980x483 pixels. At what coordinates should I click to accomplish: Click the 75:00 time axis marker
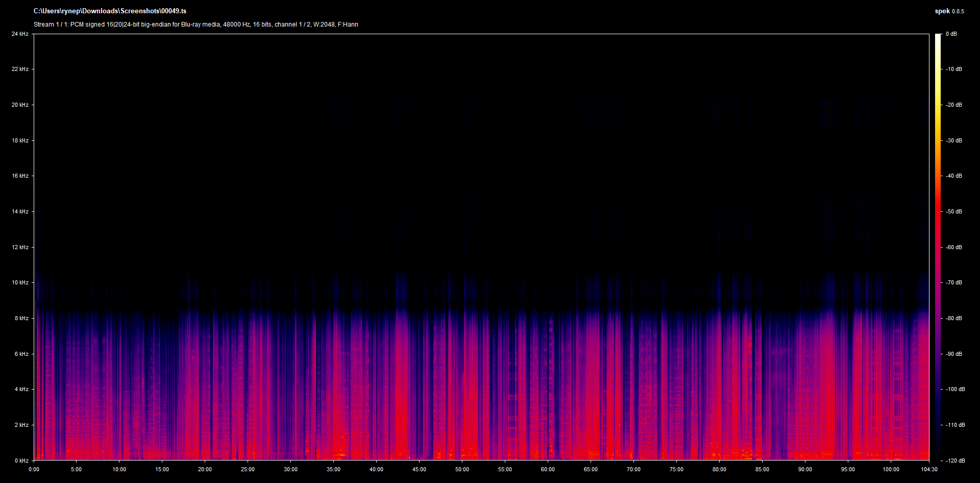(x=676, y=469)
